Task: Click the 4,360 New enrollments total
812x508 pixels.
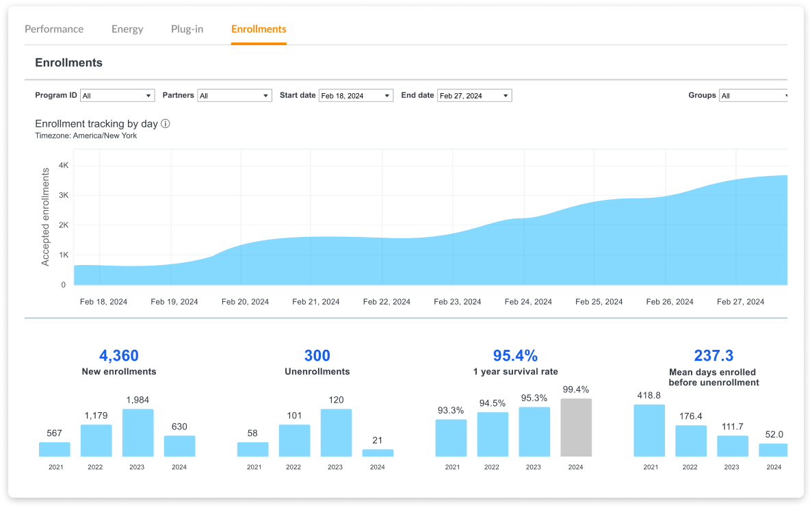Action: pos(119,355)
